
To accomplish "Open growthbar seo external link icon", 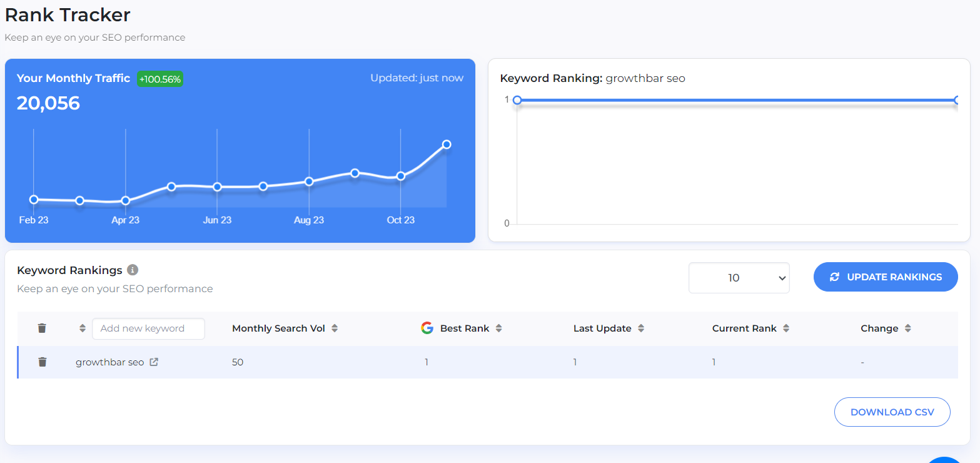I will coord(154,362).
